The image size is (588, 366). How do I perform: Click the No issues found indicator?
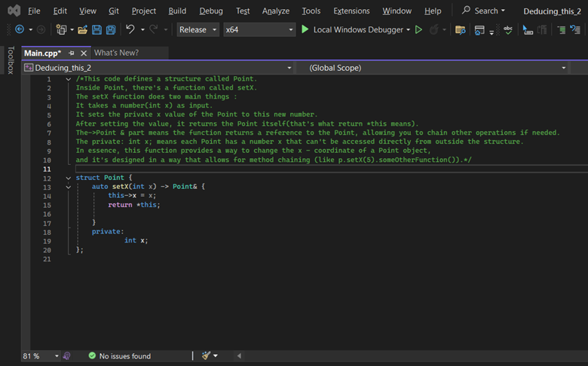click(x=120, y=356)
